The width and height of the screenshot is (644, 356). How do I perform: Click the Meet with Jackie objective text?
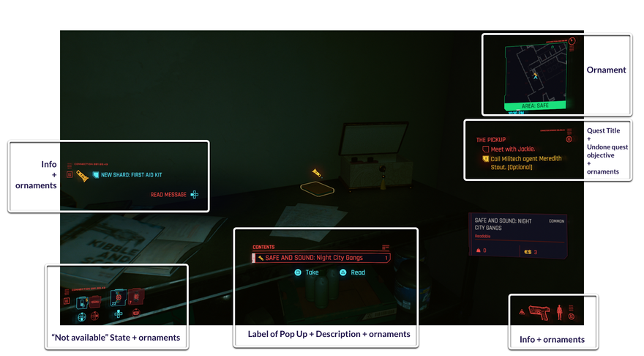click(x=513, y=149)
